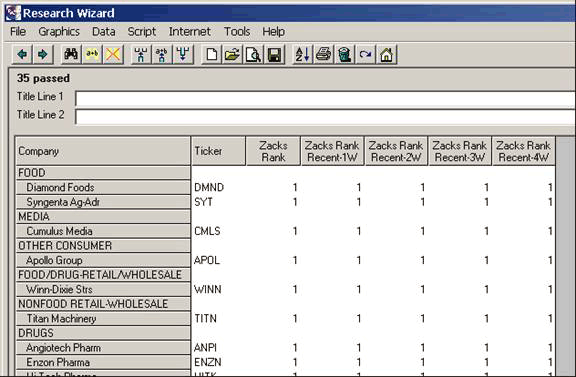
Task: Click the printer icon
Action: point(324,55)
